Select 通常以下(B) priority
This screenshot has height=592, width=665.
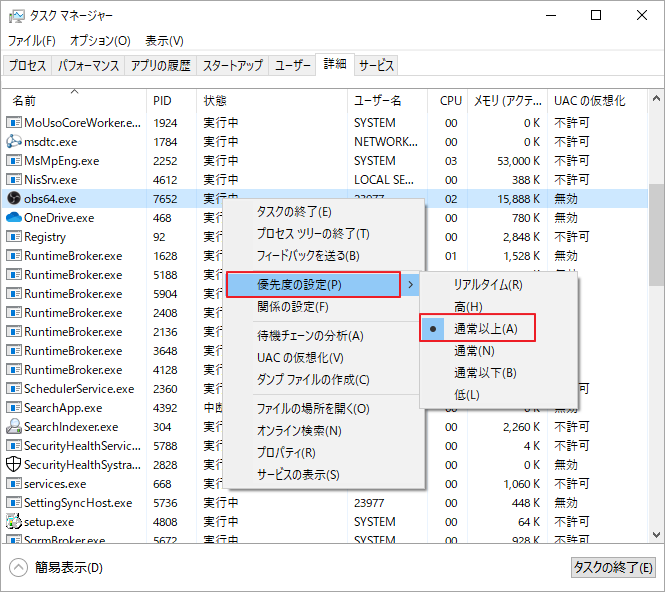click(498, 373)
